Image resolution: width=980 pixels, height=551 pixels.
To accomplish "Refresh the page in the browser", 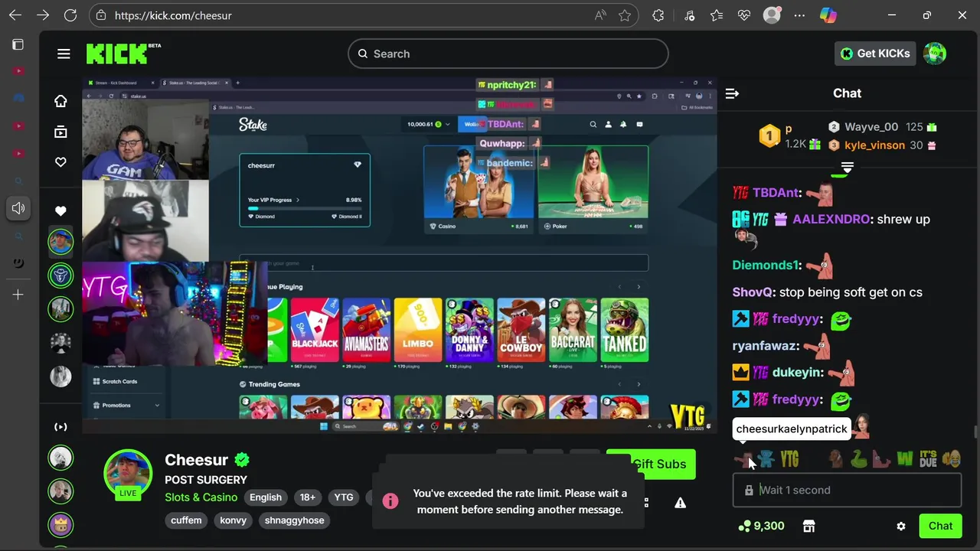I will [70, 15].
